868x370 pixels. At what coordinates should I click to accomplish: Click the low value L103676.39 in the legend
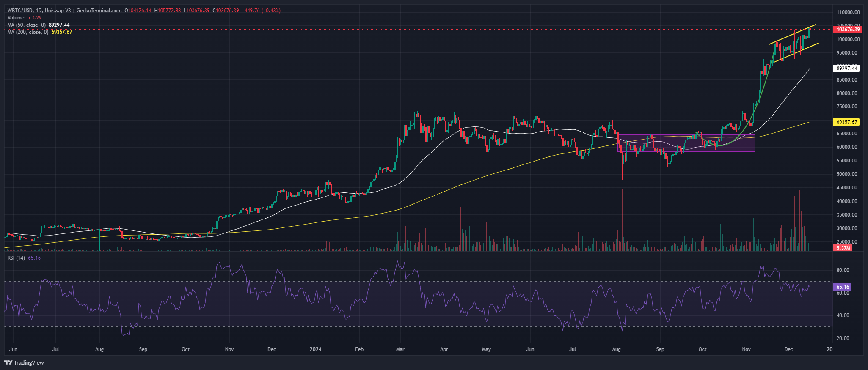197,11
